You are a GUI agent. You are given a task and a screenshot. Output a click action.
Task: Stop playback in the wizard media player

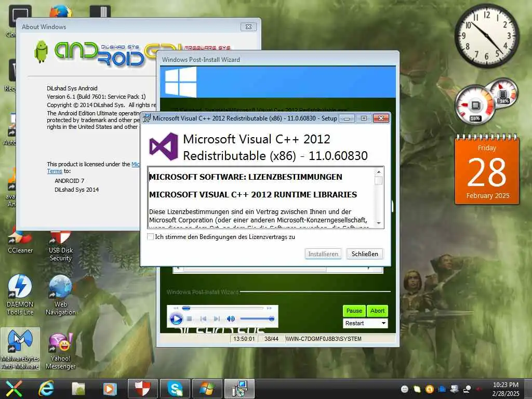point(190,319)
